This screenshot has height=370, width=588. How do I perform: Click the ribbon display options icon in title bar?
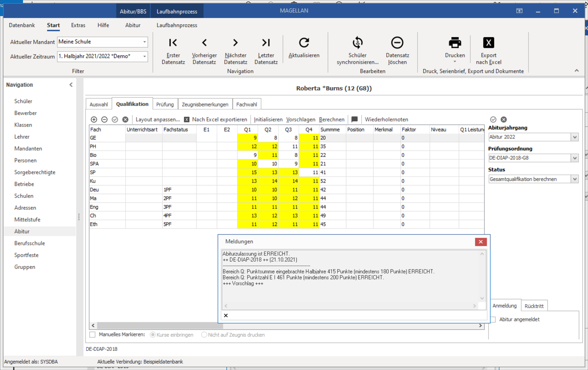(x=519, y=11)
